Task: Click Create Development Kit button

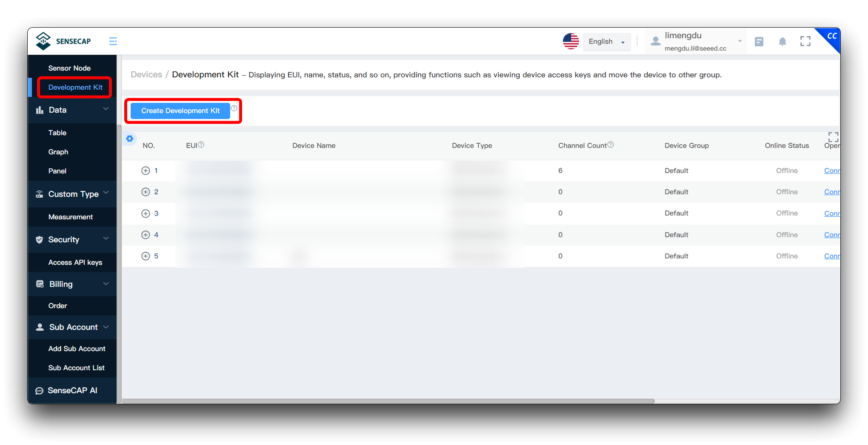Action: [180, 111]
